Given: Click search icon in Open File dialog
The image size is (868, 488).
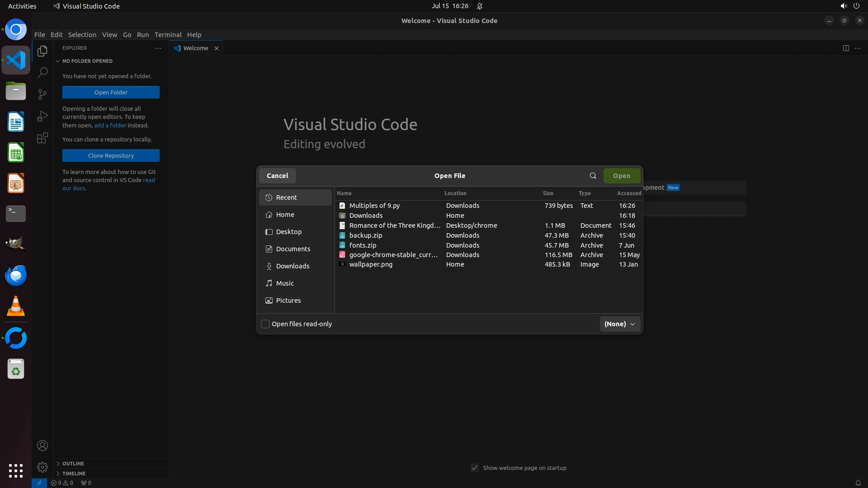Looking at the screenshot, I should point(593,176).
